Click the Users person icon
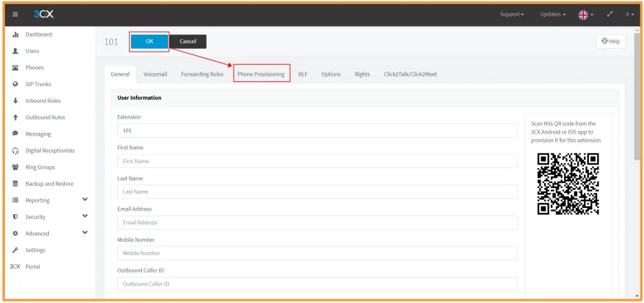Image resolution: width=644 pixels, height=303 pixels. click(x=16, y=51)
